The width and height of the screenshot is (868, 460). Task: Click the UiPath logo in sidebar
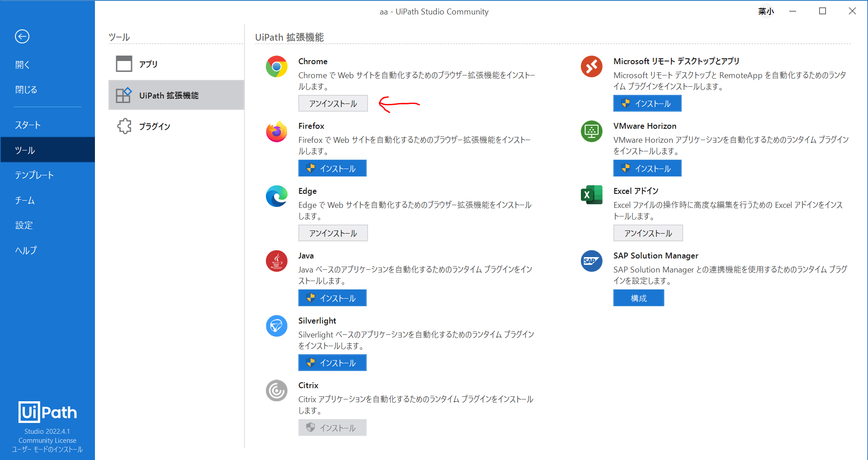point(47,412)
